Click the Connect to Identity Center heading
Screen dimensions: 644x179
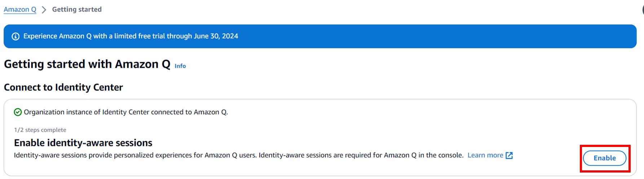click(63, 88)
